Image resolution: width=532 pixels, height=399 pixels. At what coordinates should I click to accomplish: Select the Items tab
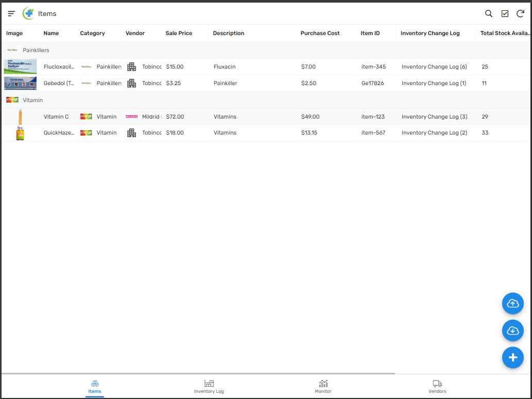tap(95, 387)
